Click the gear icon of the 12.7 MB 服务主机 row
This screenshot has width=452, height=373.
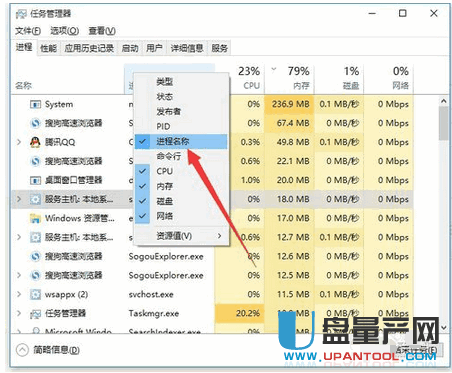coord(35,237)
